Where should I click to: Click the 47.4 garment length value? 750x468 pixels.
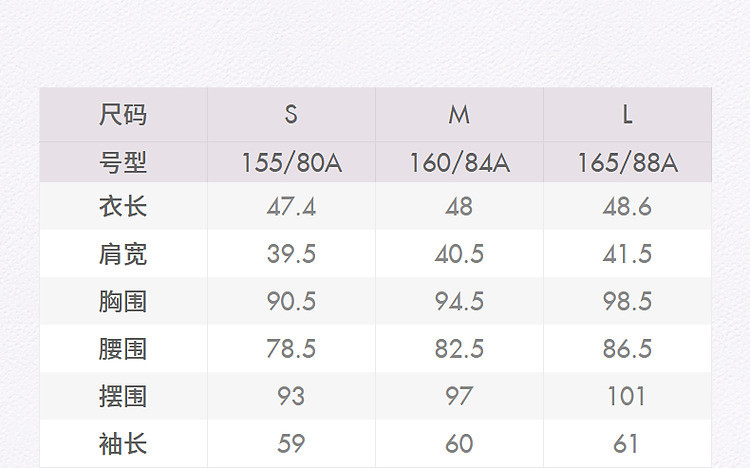[x=291, y=207]
